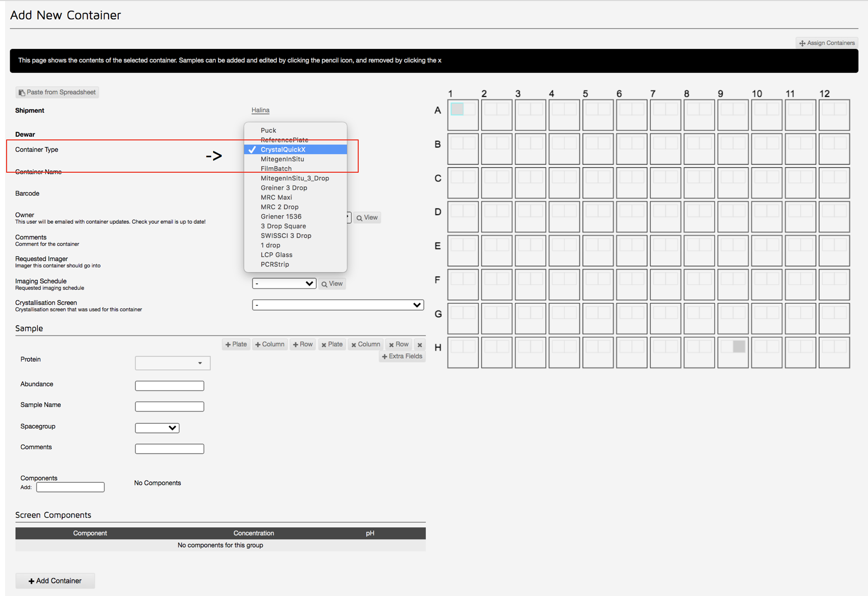Viewport: 868px width, 596px height.
Task: Open the Spacegroup dropdown
Action: [157, 428]
